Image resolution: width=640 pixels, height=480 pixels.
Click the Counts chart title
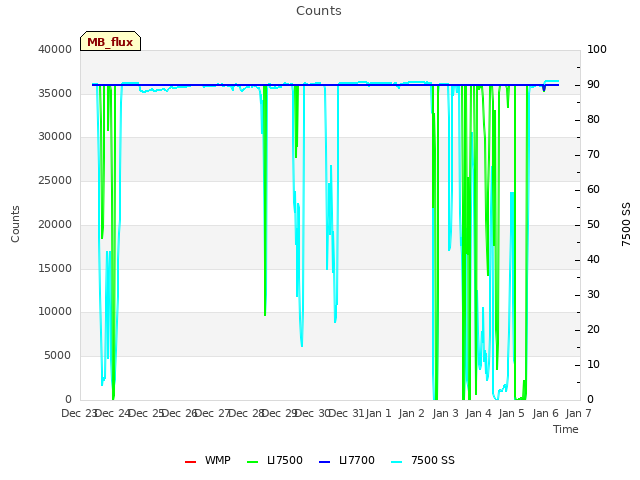pyautogui.click(x=319, y=11)
